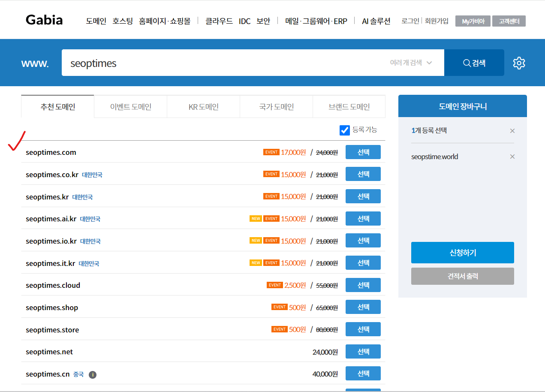Click the 도메인 장바구니 header
The height and width of the screenshot is (392, 545).
click(462, 106)
